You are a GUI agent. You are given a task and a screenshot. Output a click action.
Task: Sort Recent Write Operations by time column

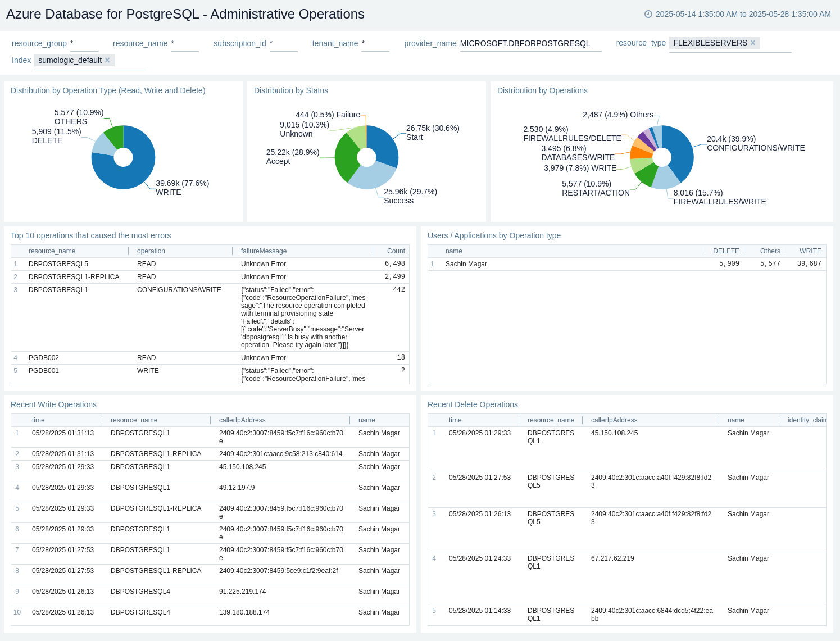(38, 420)
